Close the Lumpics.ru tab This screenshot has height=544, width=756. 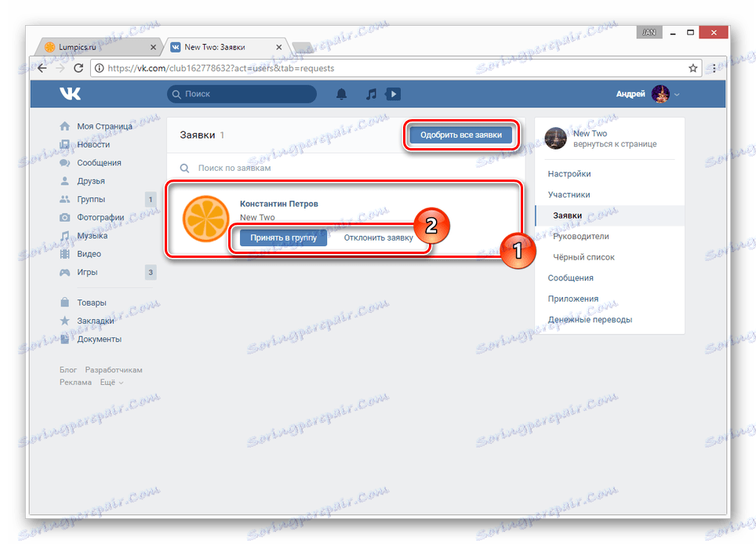click(x=154, y=47)
